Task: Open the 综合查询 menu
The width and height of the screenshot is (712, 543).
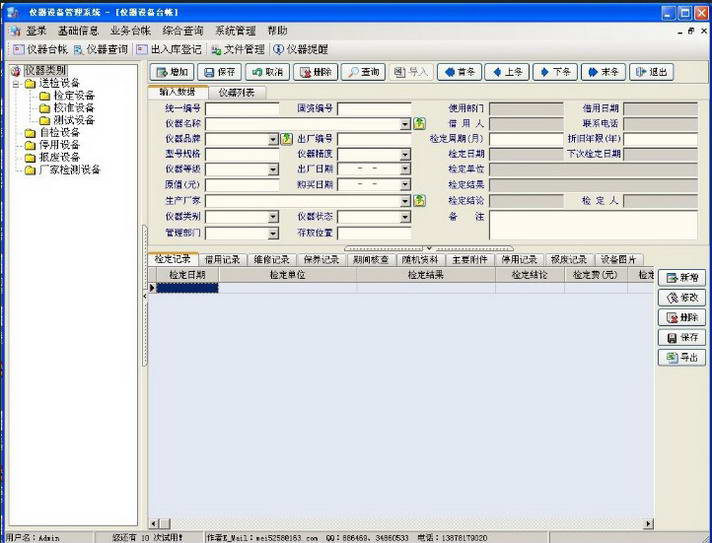Action: tap(182, 31)
